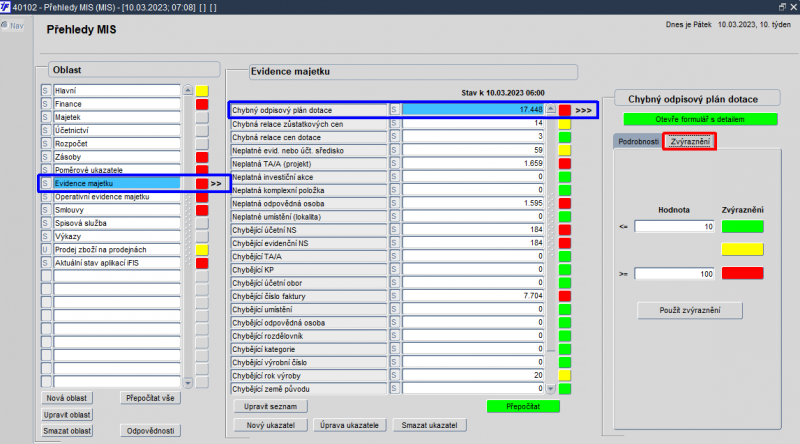Viewport: 800px width, 444px height.
Task: Expand details with >>> next to Chybný odpisový plán dotace
Action: click(583, 110)
